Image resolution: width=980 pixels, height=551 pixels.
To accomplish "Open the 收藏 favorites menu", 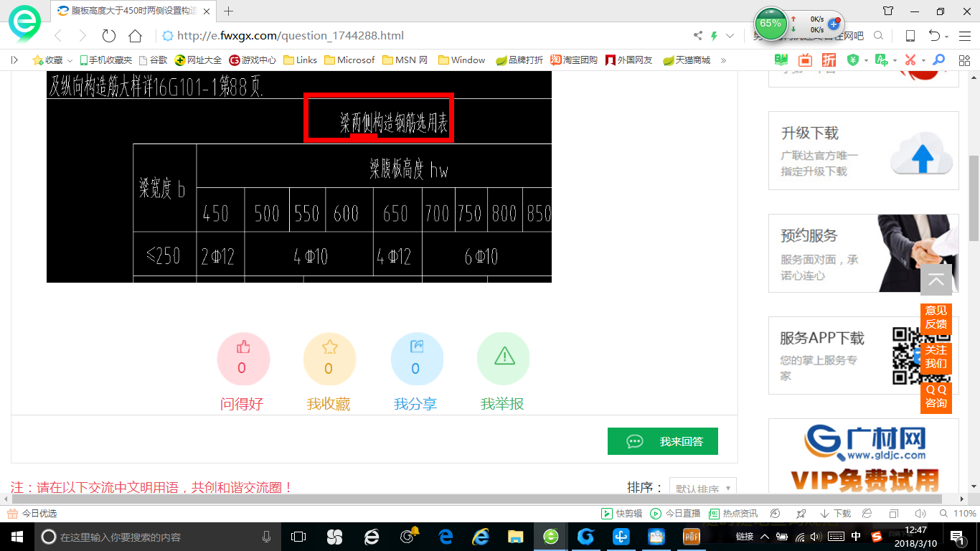I will coord(48,60).
